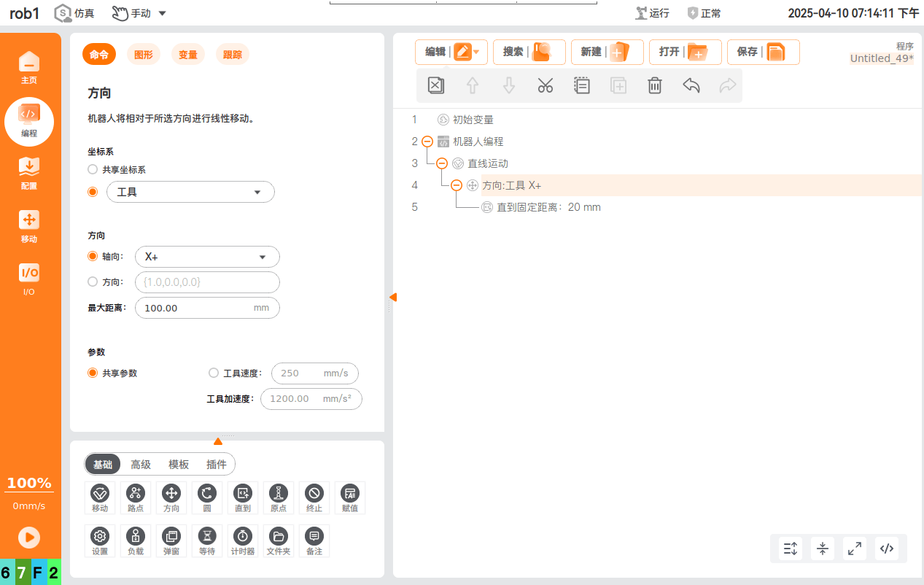
Task: Click the 100% speed slider indicator
Action: coord(29,484)
